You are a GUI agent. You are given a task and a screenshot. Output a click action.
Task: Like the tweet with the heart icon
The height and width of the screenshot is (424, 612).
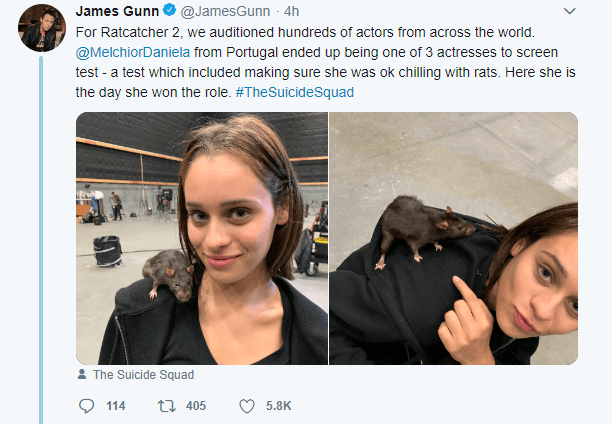point(247,405)
